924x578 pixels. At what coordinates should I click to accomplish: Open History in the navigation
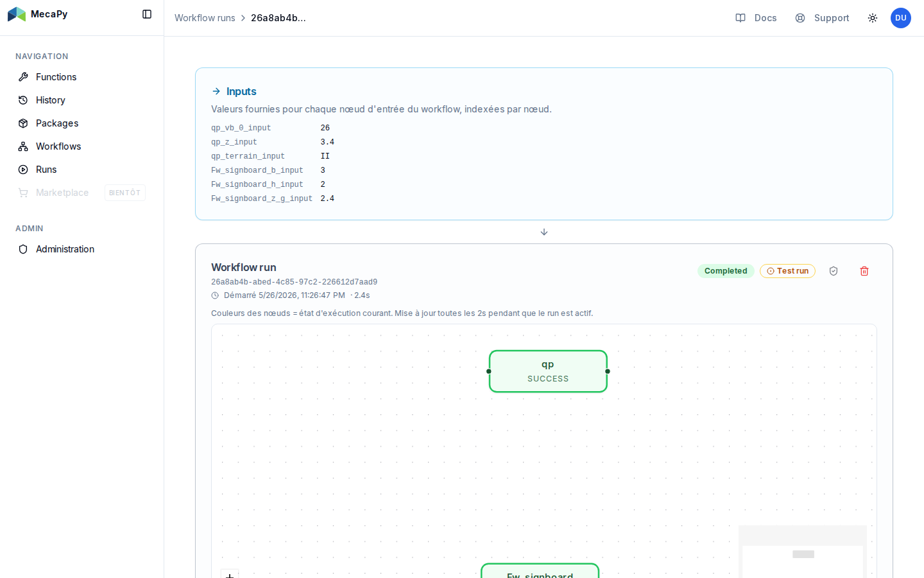point(82,100)
